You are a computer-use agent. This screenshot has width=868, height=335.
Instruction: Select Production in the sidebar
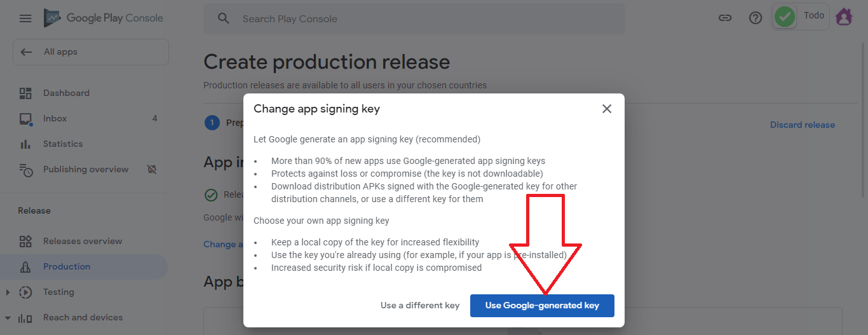coord(67,267)
